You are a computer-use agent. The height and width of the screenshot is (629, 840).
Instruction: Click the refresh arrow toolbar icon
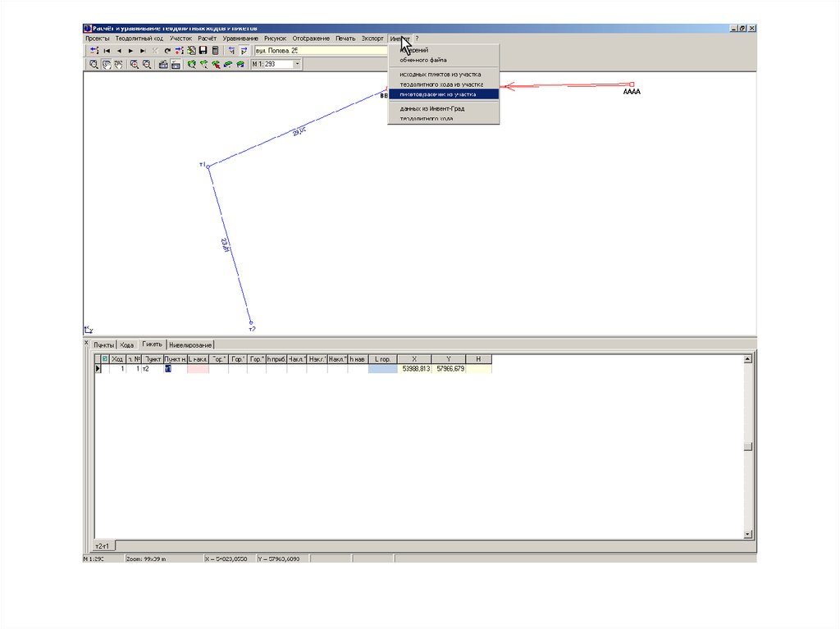[167, 51]
